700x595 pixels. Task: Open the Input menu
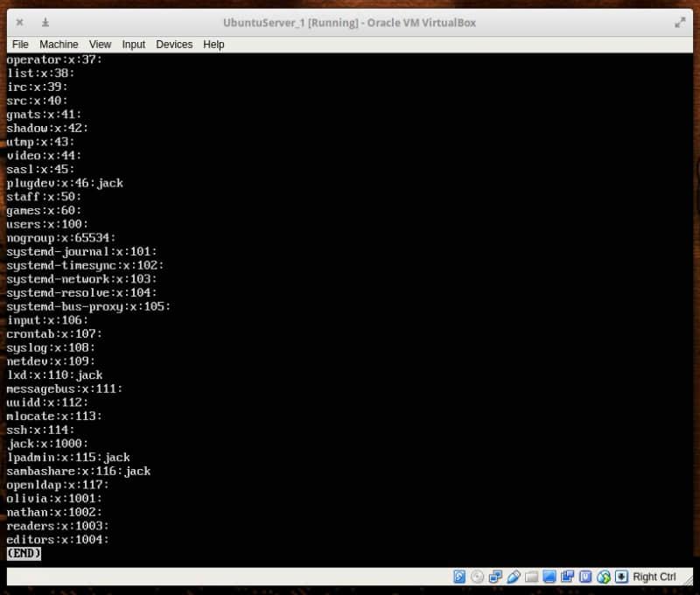point(134,44)
